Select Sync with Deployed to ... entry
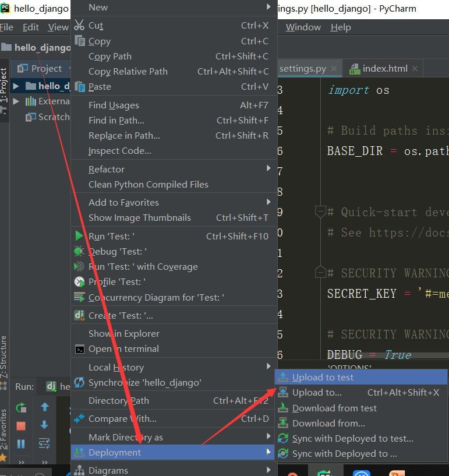Viewport: 449px width, 476px height. click(361, 454)
